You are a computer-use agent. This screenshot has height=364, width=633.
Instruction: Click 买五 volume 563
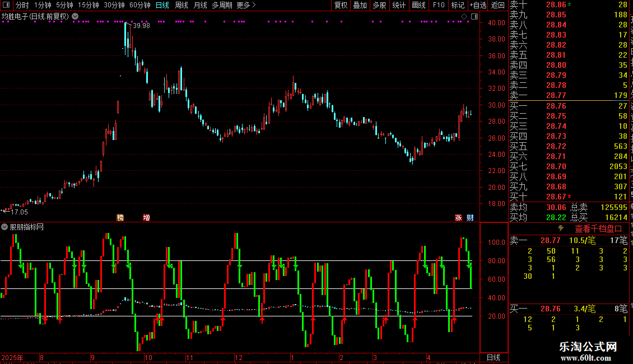[x=621, y=146]
